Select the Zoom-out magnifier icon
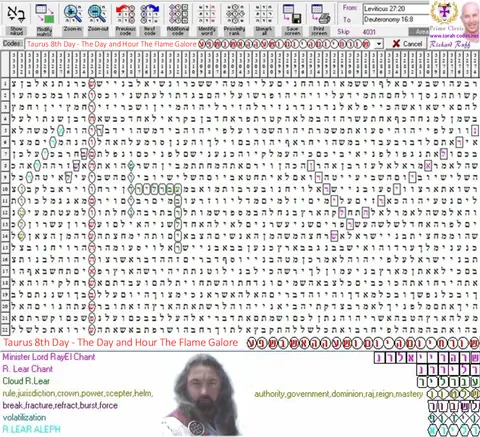Image resolution: width=480 pixels, height=437 pixels. click(x=97, y=14)
